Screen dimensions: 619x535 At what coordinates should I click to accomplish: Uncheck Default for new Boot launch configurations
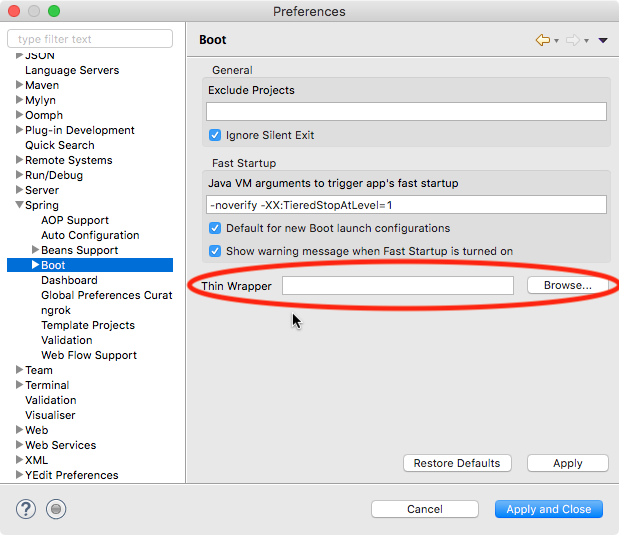(x=215, y=228)
